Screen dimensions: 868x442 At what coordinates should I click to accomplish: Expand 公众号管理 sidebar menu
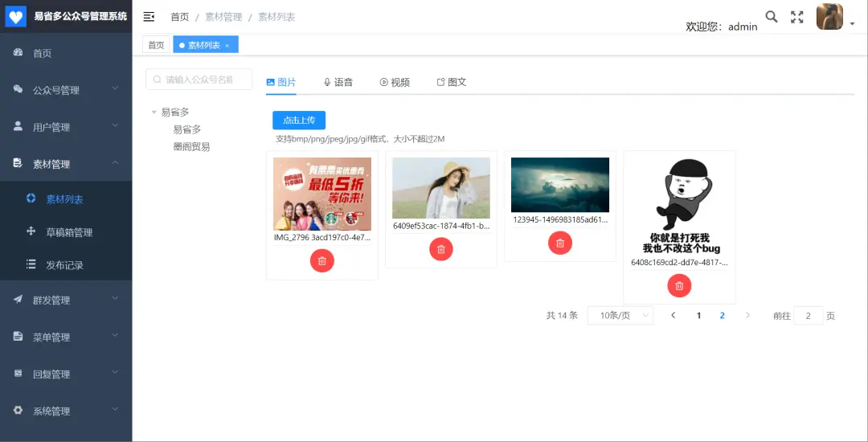(x=66, y=90)
